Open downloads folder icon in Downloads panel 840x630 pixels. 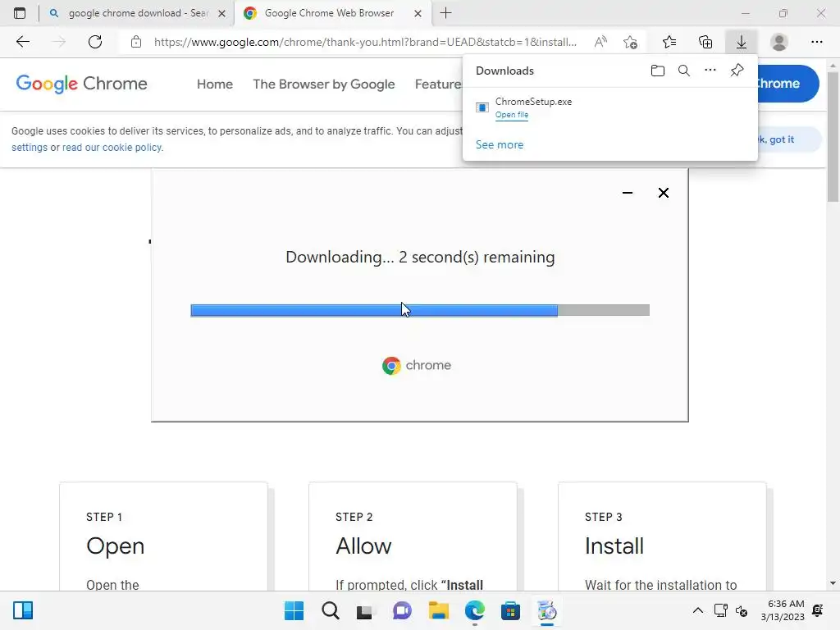(x=658, y=71)
